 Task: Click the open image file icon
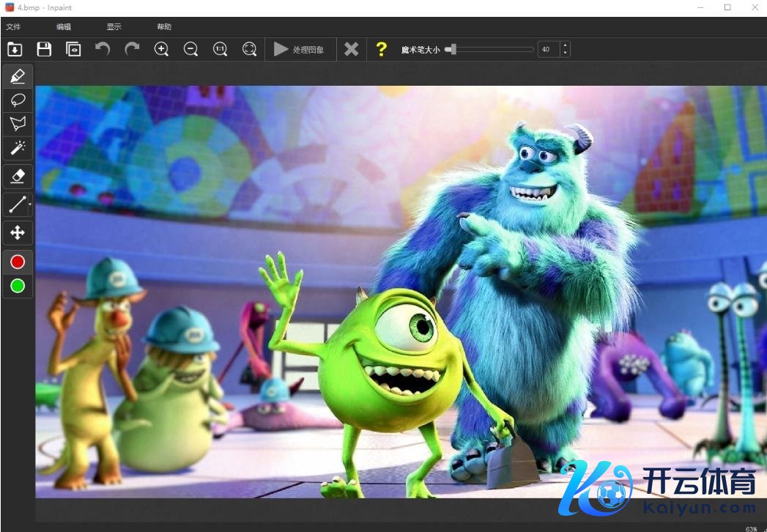coord(15,49)
